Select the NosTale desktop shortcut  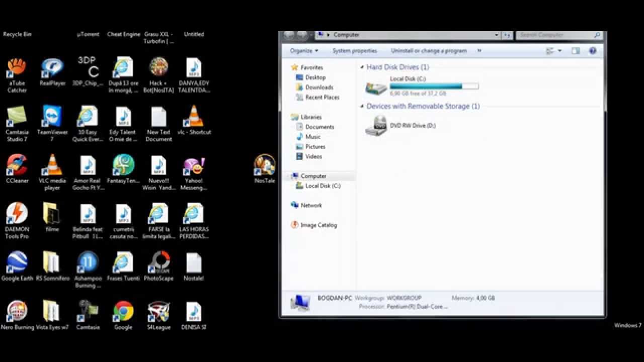[x=264, y=169]
